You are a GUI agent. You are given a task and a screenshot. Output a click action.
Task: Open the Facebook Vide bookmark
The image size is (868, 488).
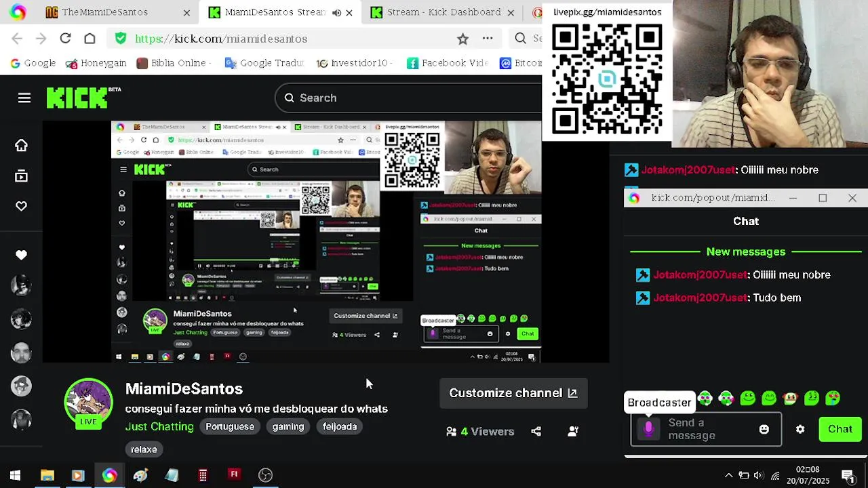pos(448,63)
